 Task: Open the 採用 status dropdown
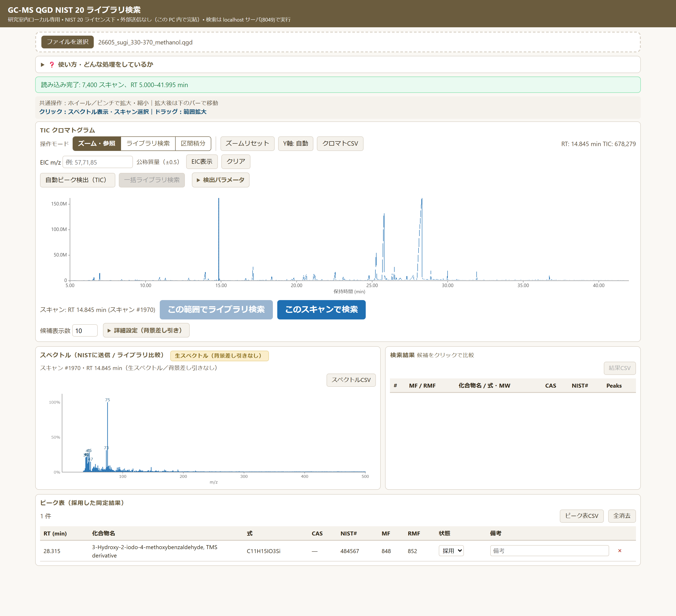451,551
